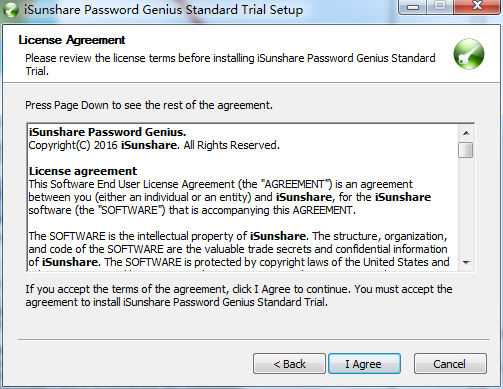The width and height of the screenshot is (503, 389).
Task: Go back with the < Back button
Action: pos(289,364)
